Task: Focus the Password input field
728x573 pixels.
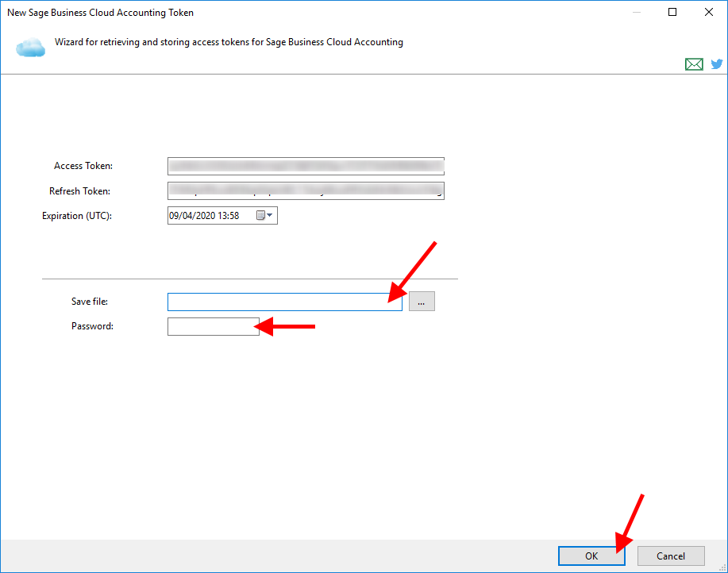Action: coord(213,327)
